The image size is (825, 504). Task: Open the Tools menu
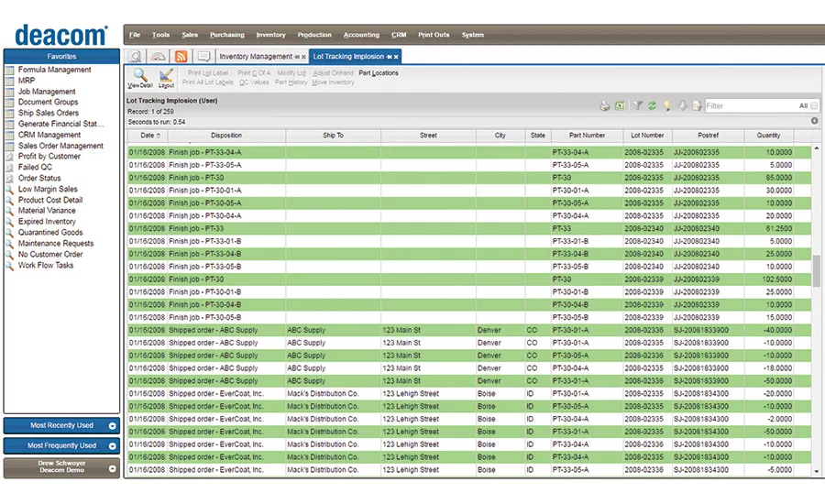[x=160, y=35]
